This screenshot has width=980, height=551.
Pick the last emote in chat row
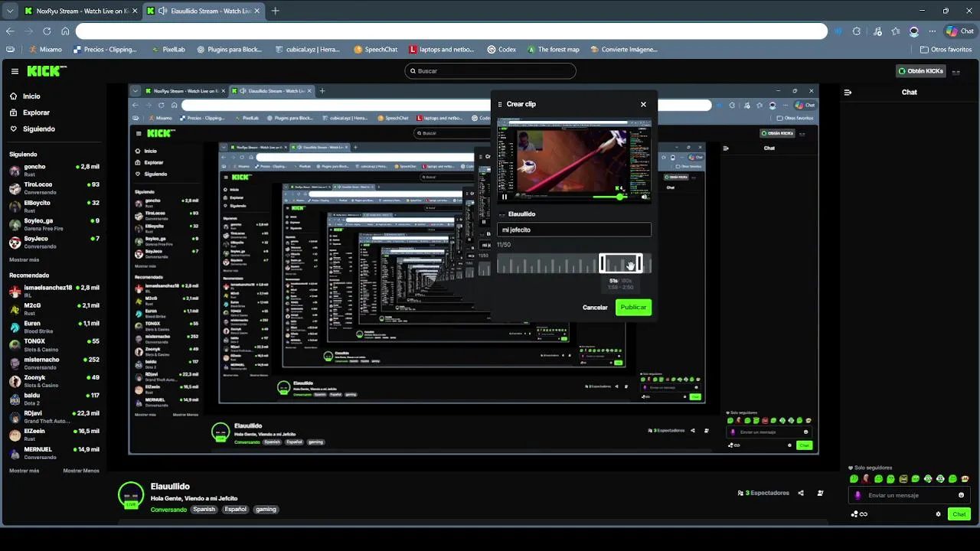tap(965, 479)
